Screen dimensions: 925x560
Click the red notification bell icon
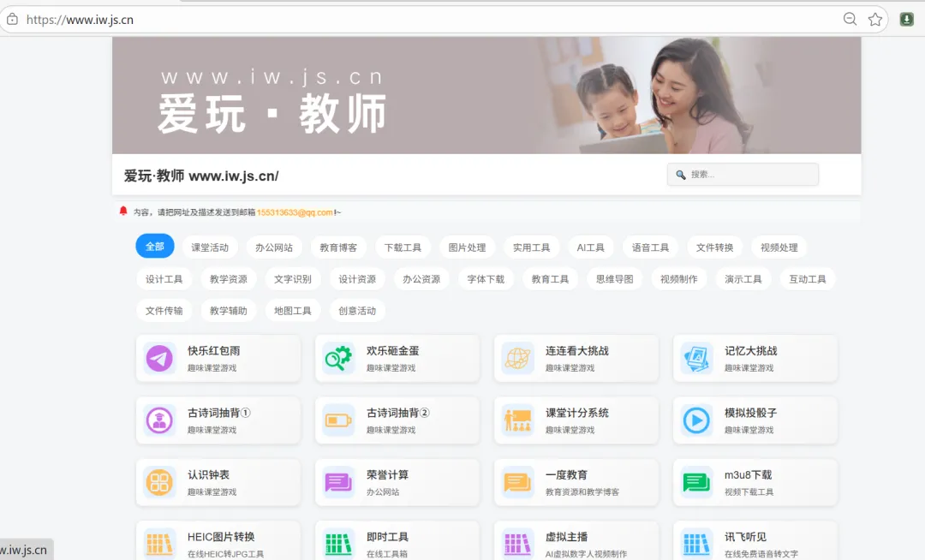click(123, 211)
